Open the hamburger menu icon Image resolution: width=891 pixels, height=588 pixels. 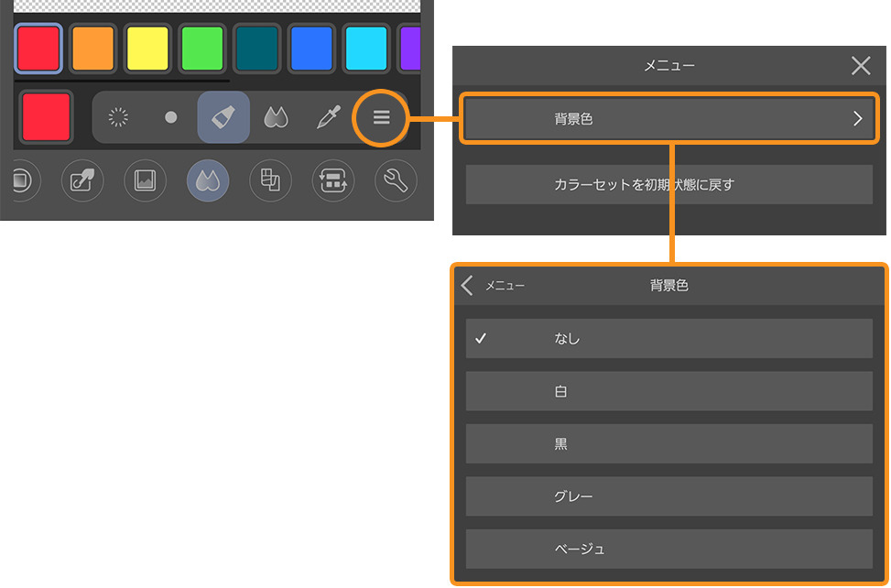click(x=381, y=117)
